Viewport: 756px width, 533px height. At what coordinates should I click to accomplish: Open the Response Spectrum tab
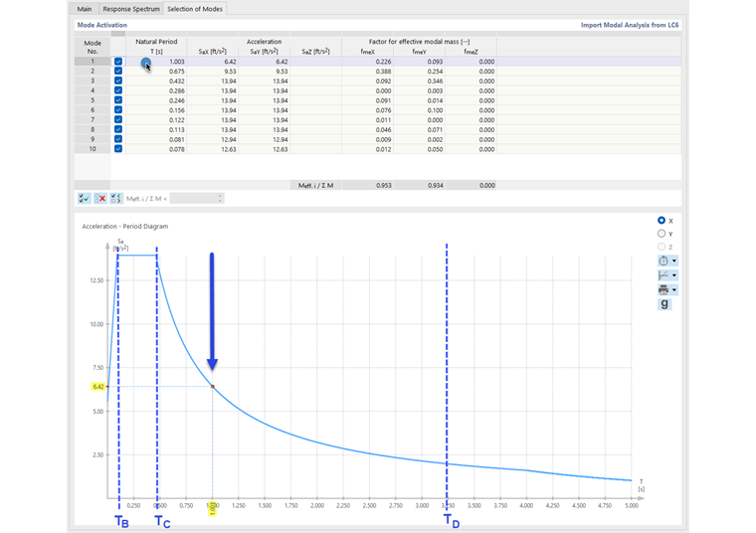point(129,9)
